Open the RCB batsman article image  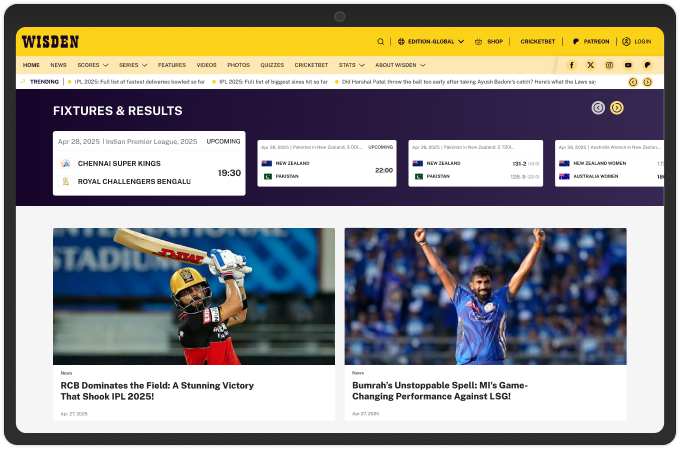point(194,296)
